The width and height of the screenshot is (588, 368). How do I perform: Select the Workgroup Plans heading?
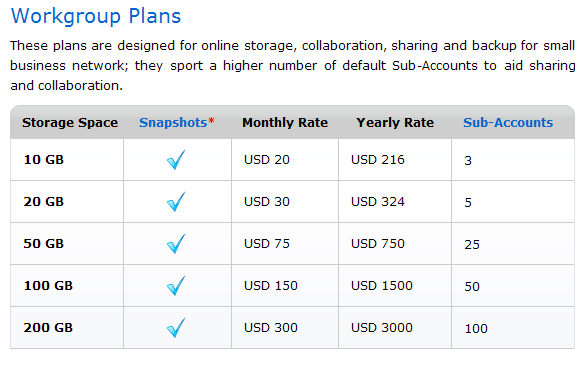(96, 16)
